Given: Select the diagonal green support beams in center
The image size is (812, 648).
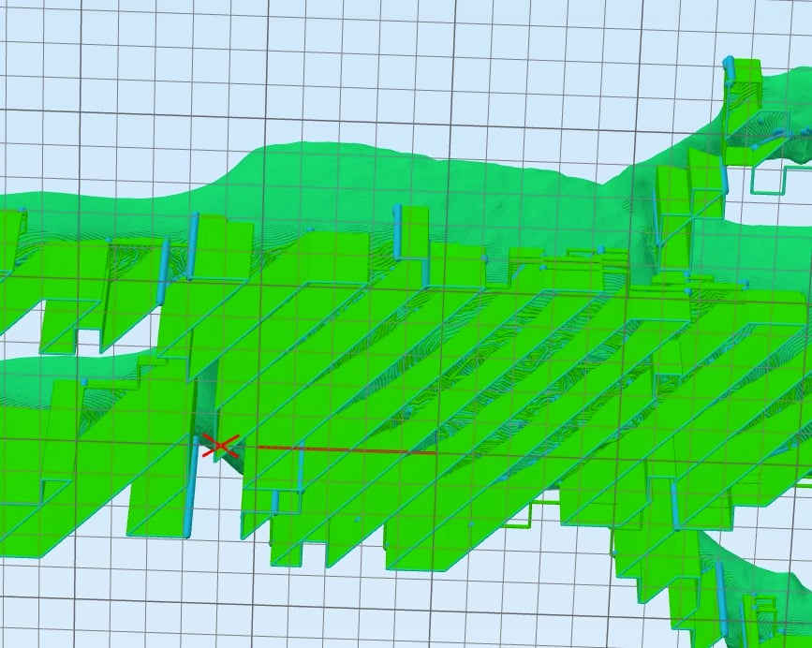Looking at the screenshot, I should (450, 375).
